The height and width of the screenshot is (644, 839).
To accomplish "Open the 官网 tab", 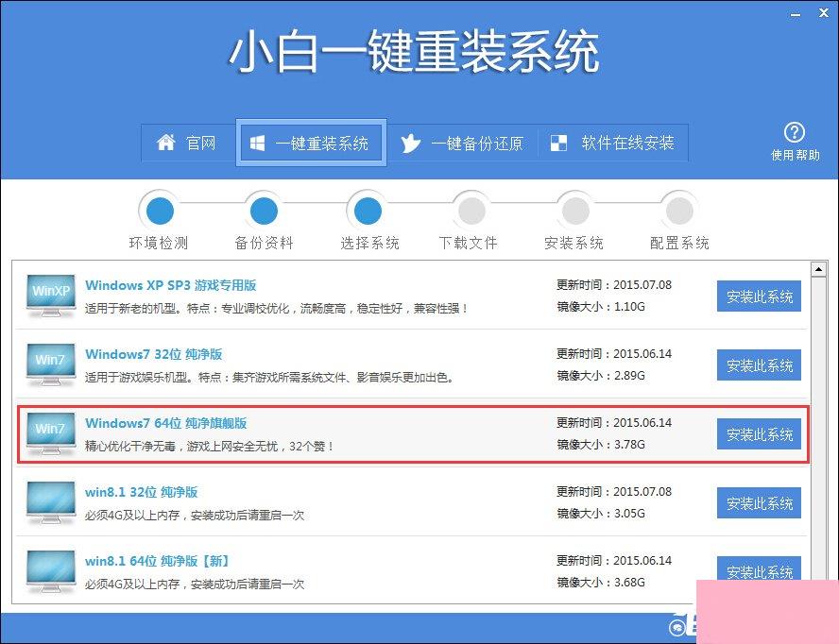I will click(x=188, y=143).
